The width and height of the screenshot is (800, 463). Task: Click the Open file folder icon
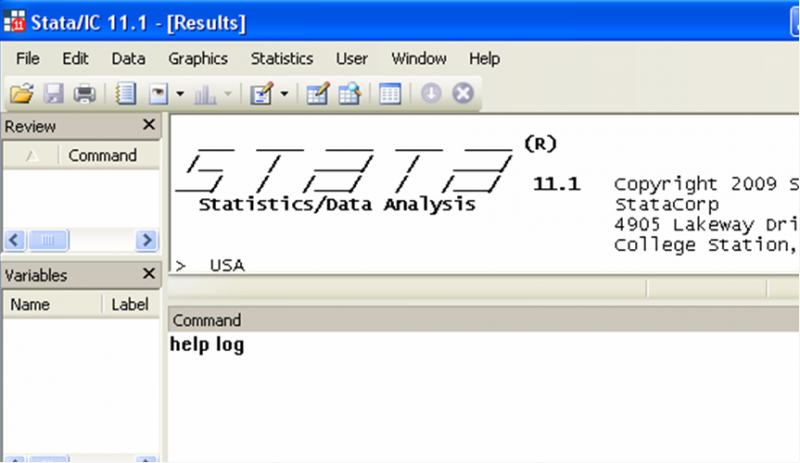(21, 94)
